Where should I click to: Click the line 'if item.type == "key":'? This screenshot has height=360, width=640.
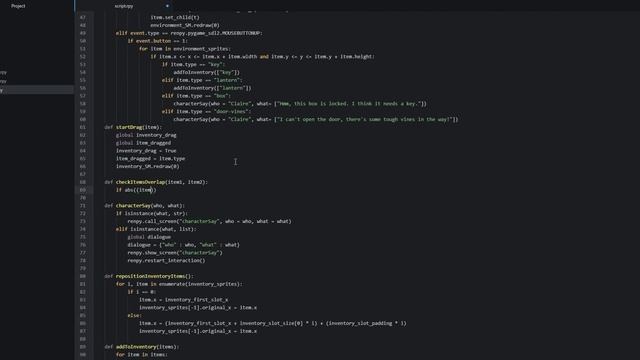click(x=193, y=64)
